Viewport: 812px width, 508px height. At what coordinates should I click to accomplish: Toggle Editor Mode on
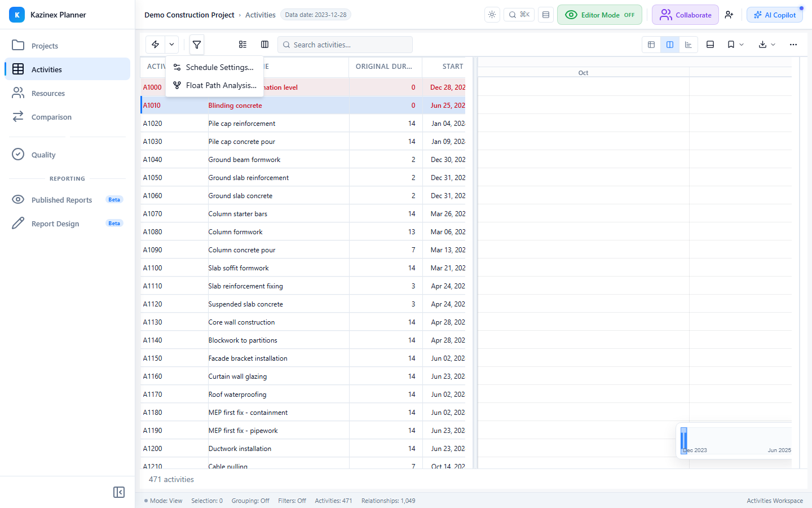coord(599,15)
